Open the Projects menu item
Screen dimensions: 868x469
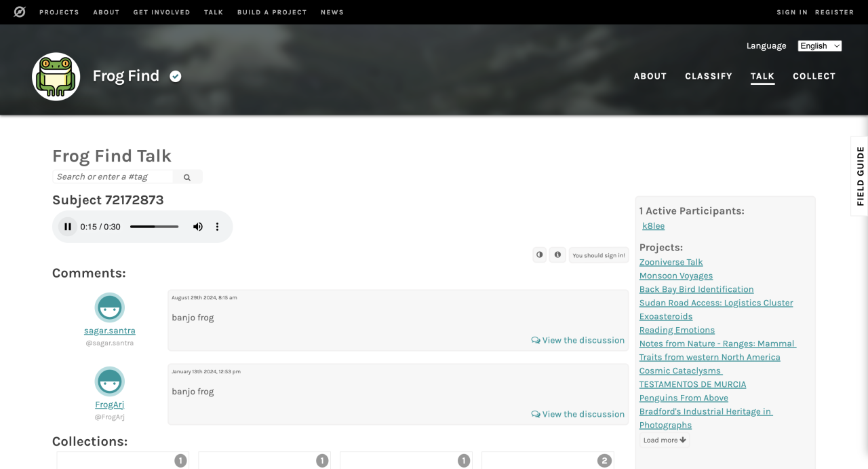[59, 12]
